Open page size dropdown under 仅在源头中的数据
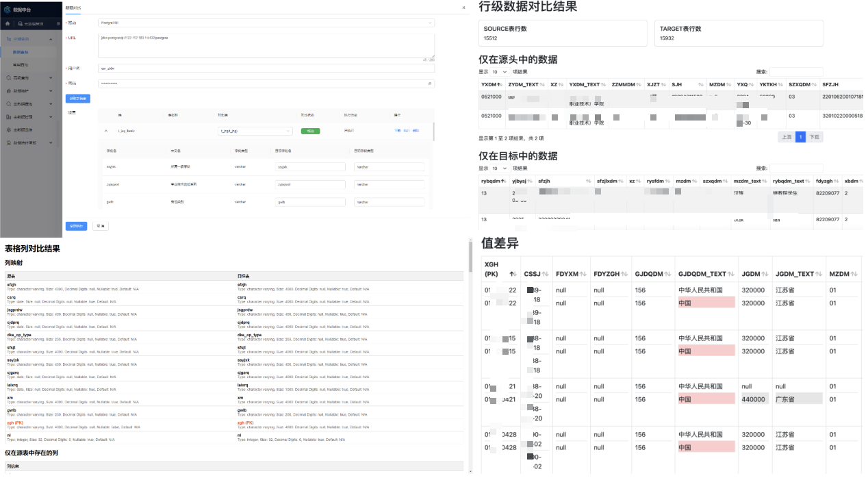Screen dimensions: 868x478 (x=498, y=72)
